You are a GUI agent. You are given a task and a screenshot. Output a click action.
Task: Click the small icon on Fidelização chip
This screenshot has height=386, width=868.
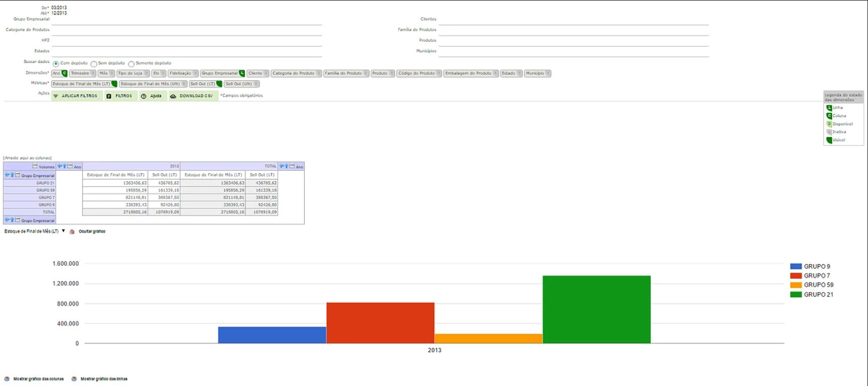(195, 73)
